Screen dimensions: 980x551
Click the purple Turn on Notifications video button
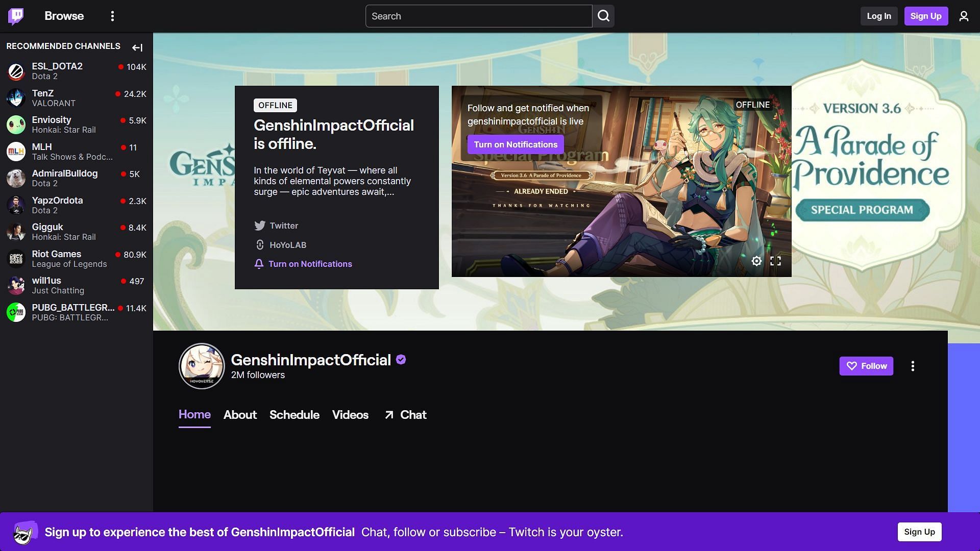click(516, 144)
